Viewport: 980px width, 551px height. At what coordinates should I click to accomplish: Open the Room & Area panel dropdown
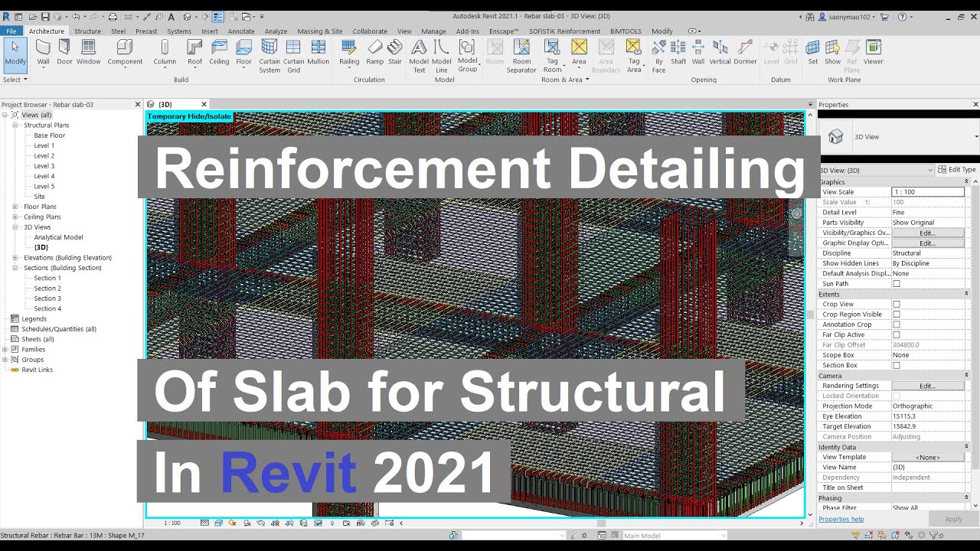566,80
